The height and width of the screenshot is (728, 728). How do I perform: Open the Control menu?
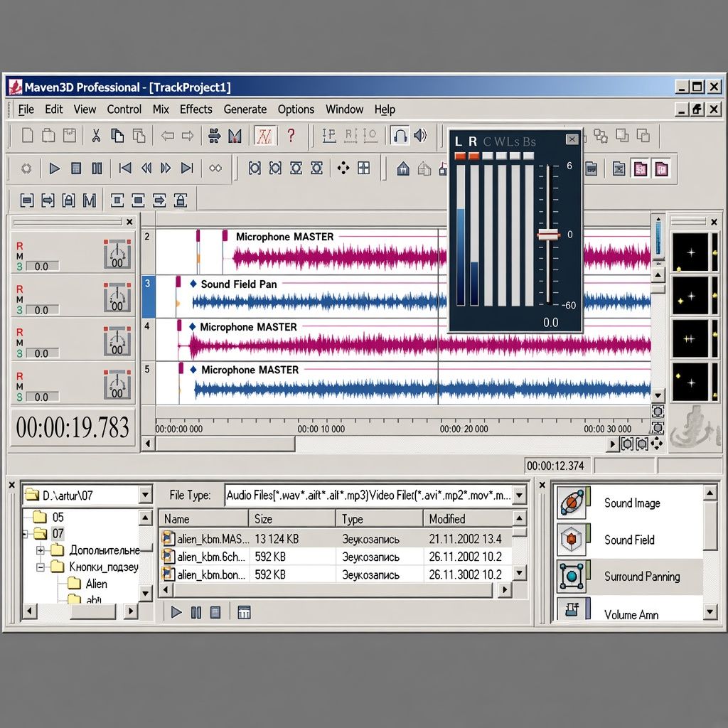coord(124,109)
